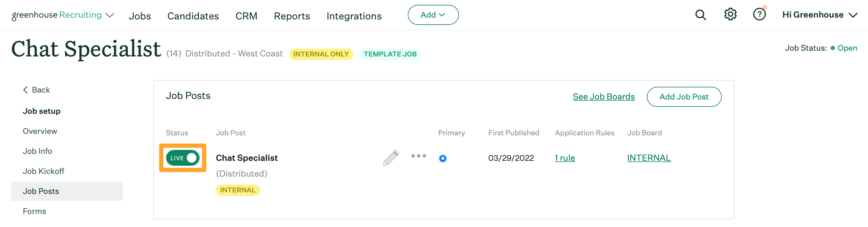Open the search magnifier icon
The width and height of the screenshot is (868, 227).
[700, 15]
